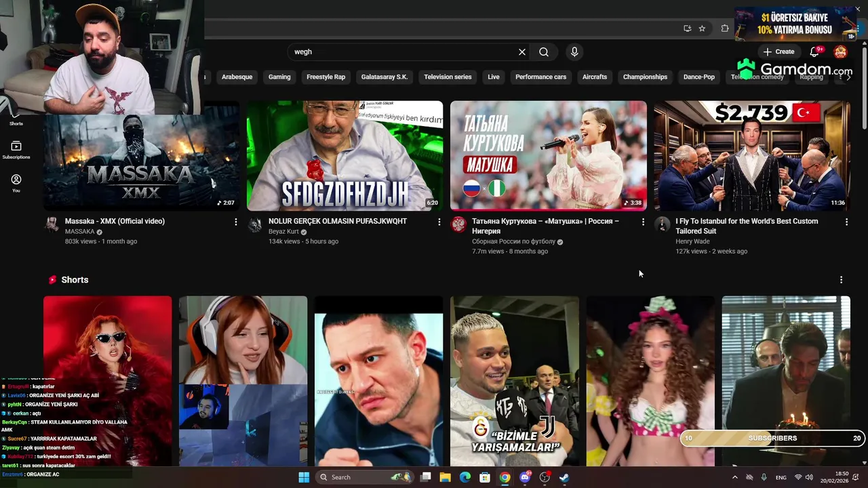The height and width of the screenshot is (488, 868).
Task: Open ENG language switcher in tray
Action: click(781, 477)
